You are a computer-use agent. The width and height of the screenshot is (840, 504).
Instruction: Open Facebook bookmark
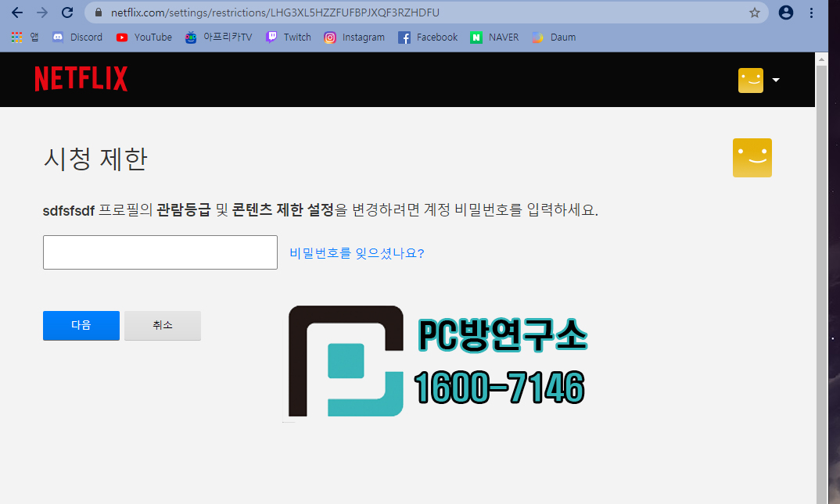(428, 38)
